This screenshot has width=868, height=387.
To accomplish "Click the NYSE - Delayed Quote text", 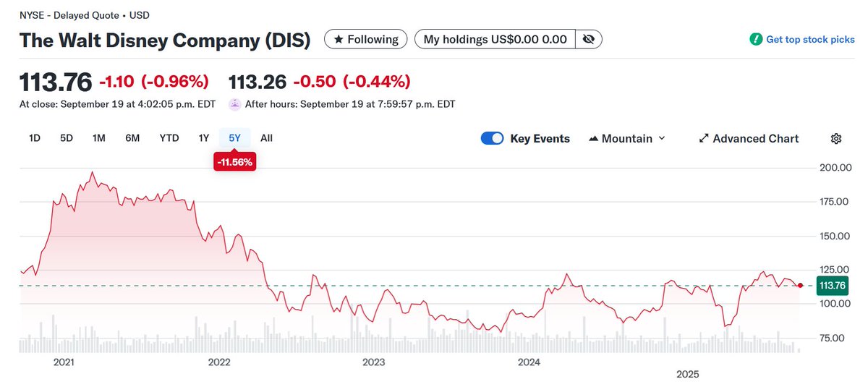I will 69,14.
